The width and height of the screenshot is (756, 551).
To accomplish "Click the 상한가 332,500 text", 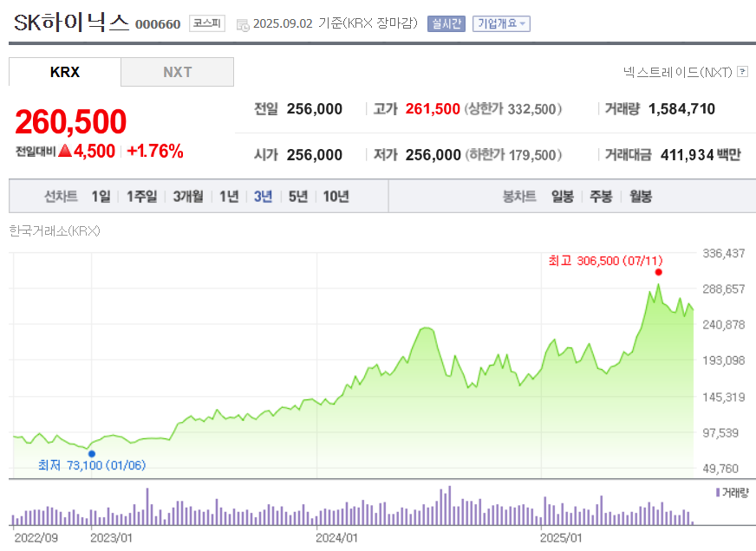I will tap(513, 109).
